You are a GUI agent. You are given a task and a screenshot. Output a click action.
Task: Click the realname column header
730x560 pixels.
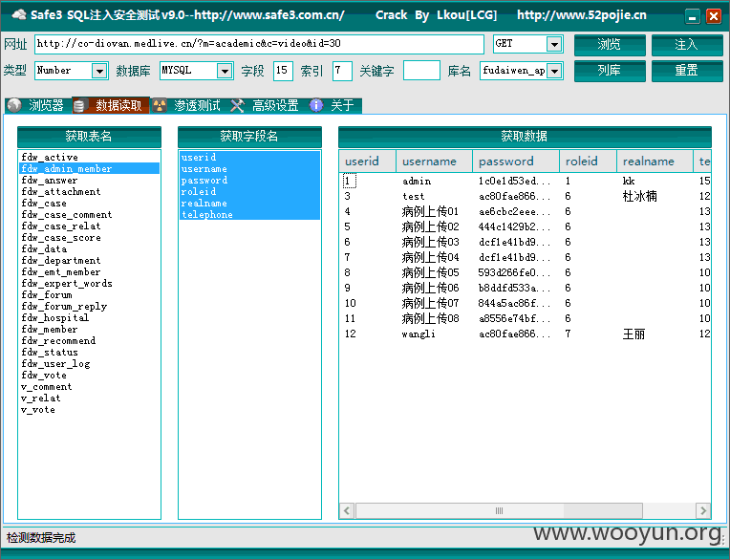click(x=655, y=162)
